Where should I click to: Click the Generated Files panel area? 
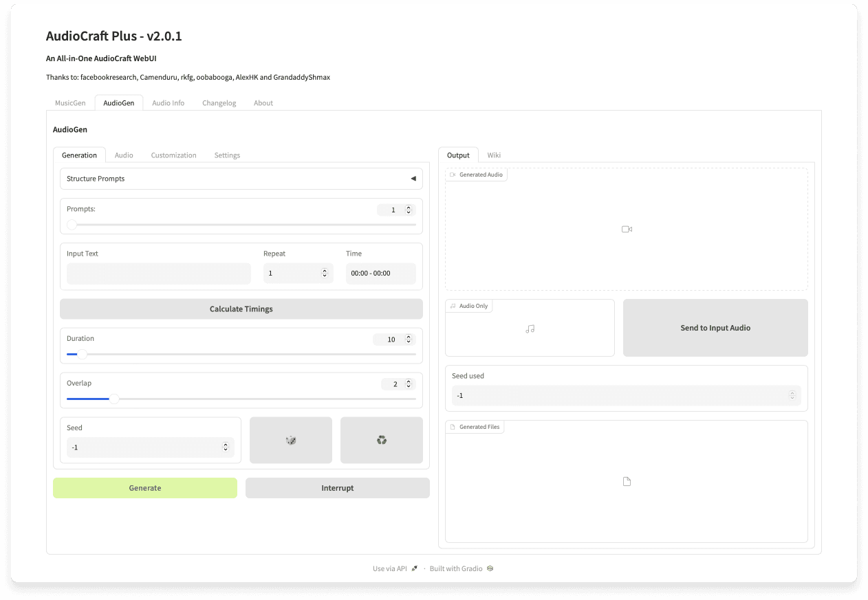point(627,482)
